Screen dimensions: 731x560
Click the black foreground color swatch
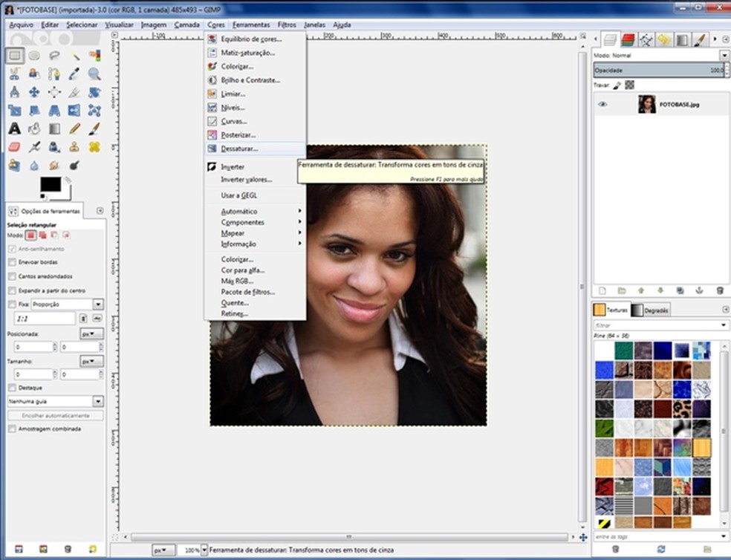(50, 184)
